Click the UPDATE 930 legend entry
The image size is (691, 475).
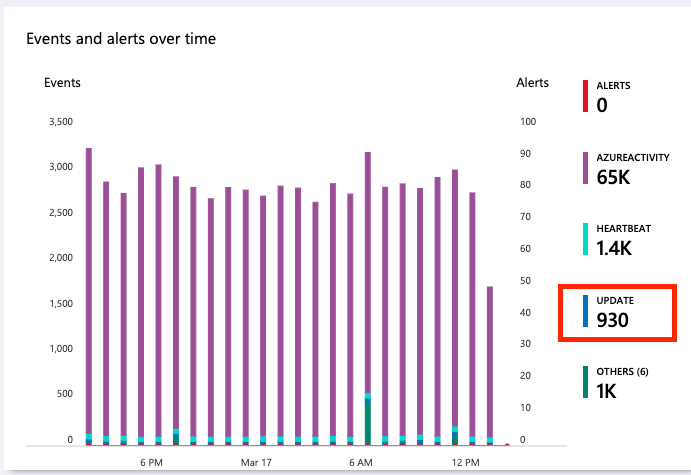(609, 312)
